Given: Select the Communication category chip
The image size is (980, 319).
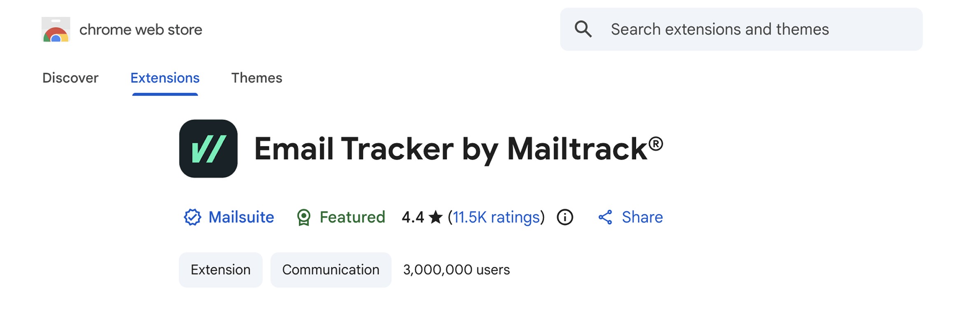Looking at the screenshot, I should pos(331,270).
